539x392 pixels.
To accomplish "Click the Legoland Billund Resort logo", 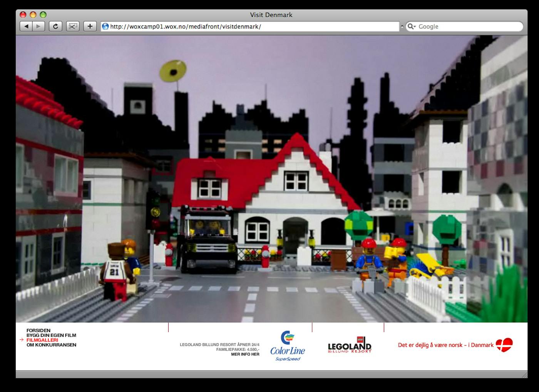I will tap(350, 345).
